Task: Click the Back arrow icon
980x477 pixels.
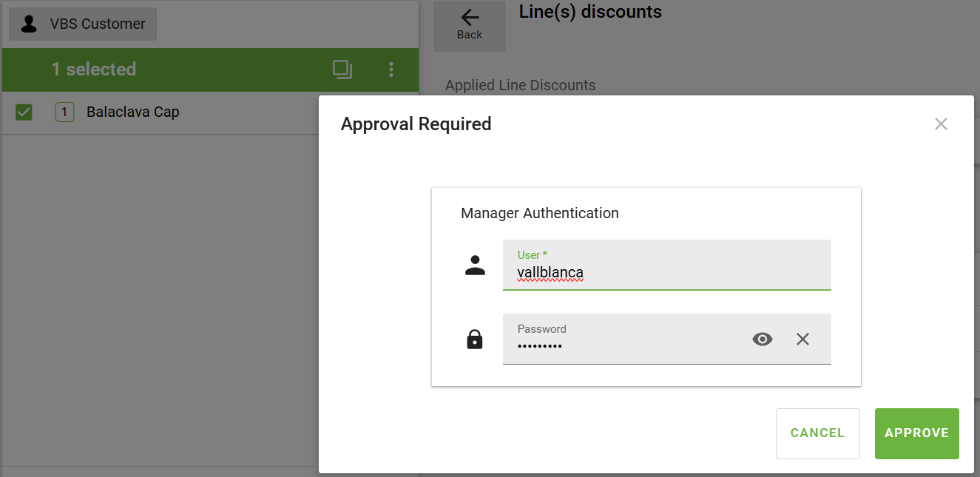Action: click(x=470, y=18)
